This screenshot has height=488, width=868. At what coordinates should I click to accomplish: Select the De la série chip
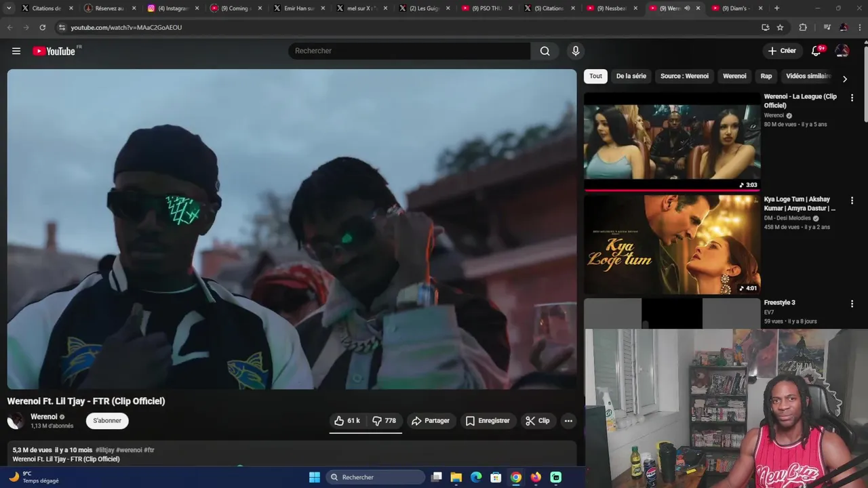[x=631, y=76]
